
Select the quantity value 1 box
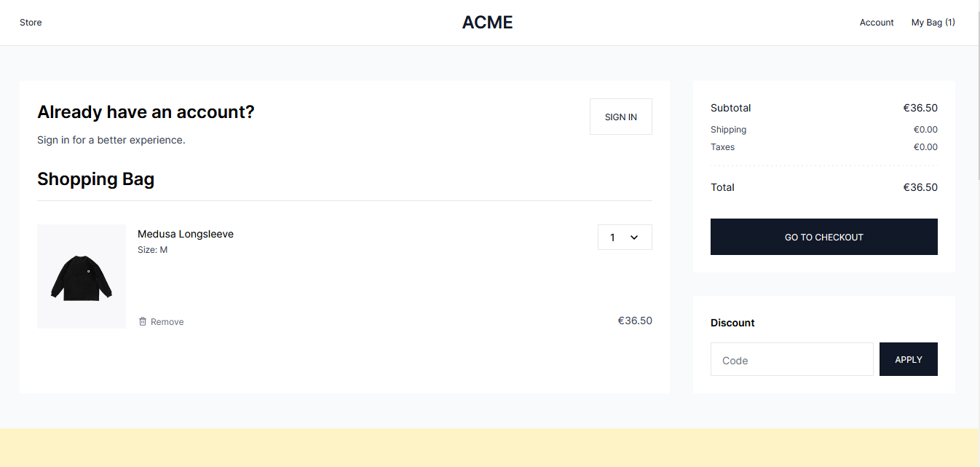click(x=625, y=238)
